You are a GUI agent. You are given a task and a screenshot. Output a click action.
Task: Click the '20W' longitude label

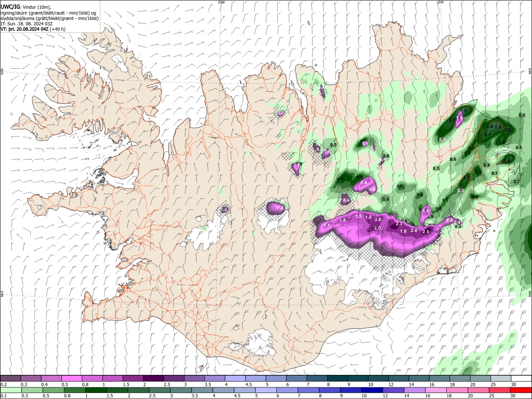pyautogui.click(x=221, y=2)
